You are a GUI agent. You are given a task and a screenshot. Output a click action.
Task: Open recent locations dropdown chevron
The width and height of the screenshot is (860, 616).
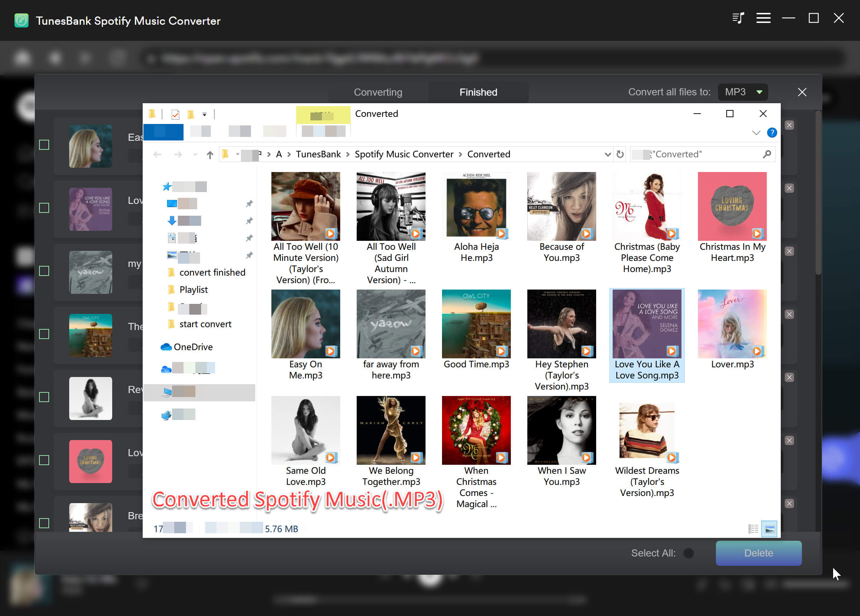(x=195, y=154)
